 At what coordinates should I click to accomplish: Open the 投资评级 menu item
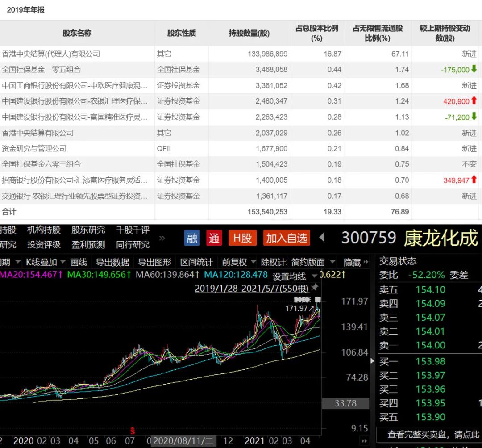[44, 245]
